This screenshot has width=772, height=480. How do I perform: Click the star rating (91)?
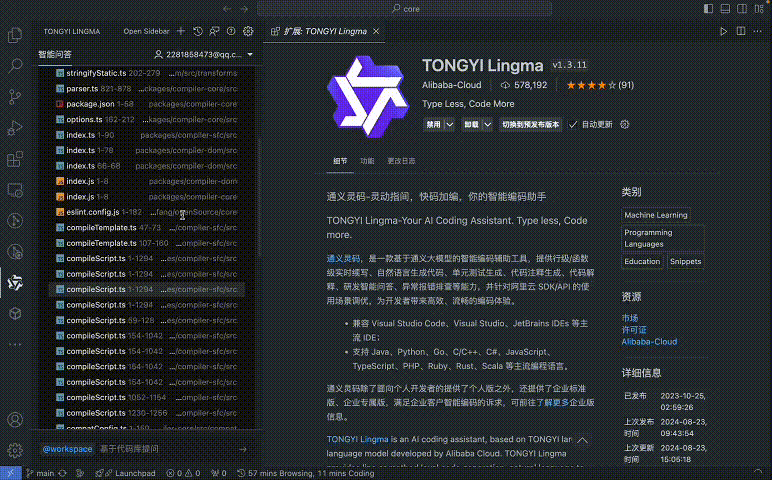pos(600,85)
